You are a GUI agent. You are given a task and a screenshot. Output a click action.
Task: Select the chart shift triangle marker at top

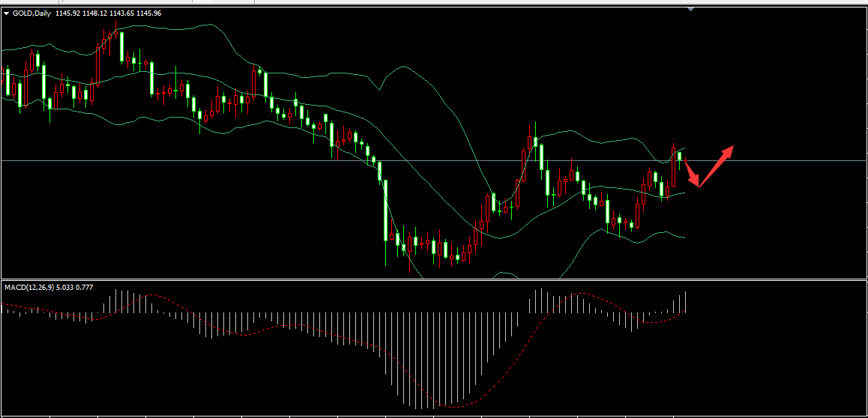[x=691, y=10]
